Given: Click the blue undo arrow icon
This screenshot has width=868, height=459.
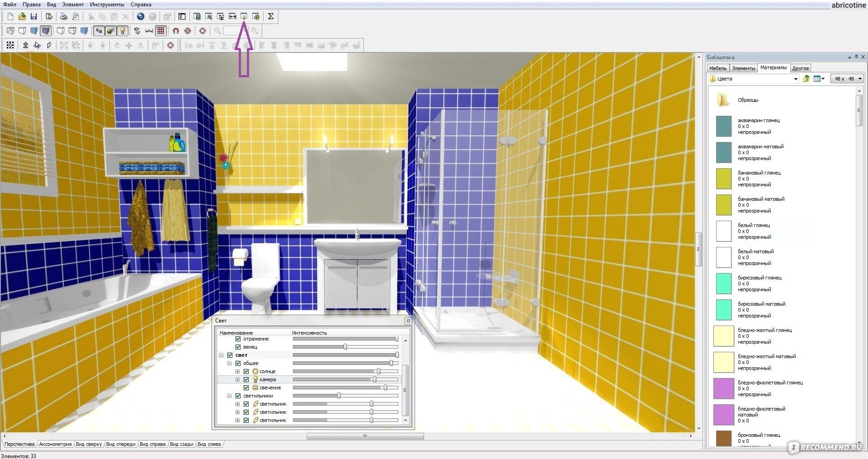Looking at the screenshot, I should (141, 16).
